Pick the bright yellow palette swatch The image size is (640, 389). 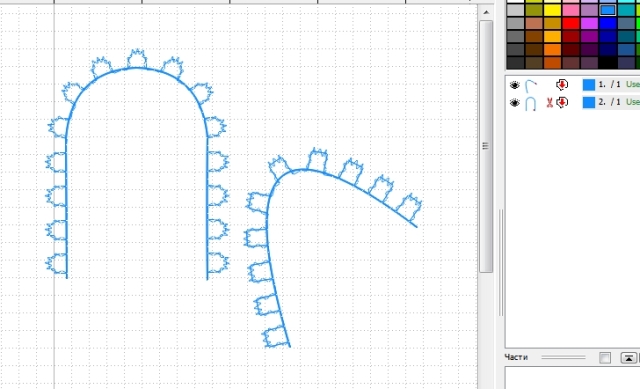pyautogui.click(x=552, y=9)
